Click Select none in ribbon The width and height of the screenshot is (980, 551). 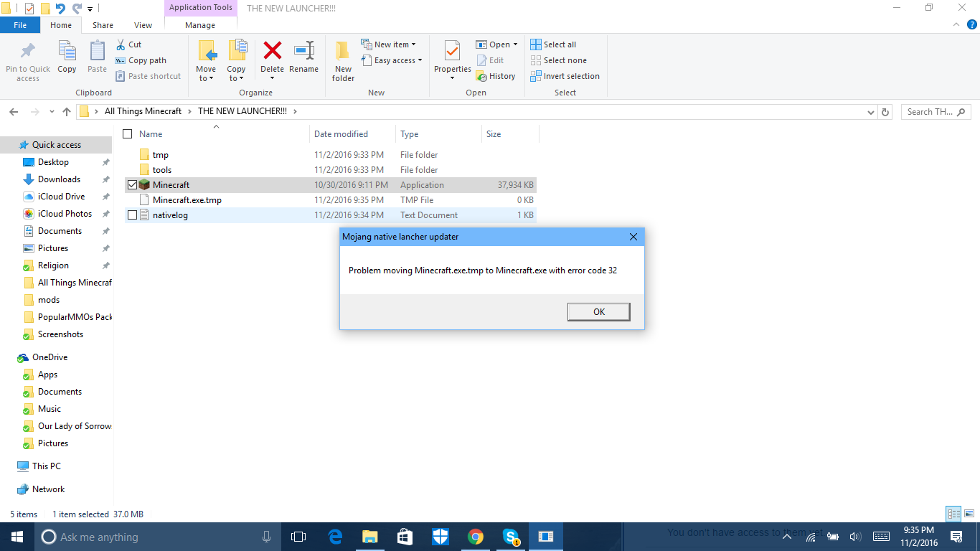[x=558, y=60]
